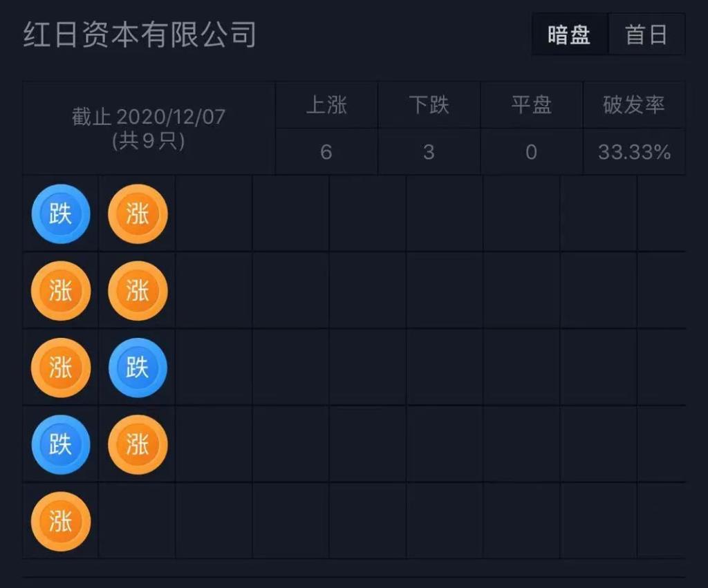Click the 下跌 count value 3
The width and height of the screenshot is (708, 588).
click(429, 152)
